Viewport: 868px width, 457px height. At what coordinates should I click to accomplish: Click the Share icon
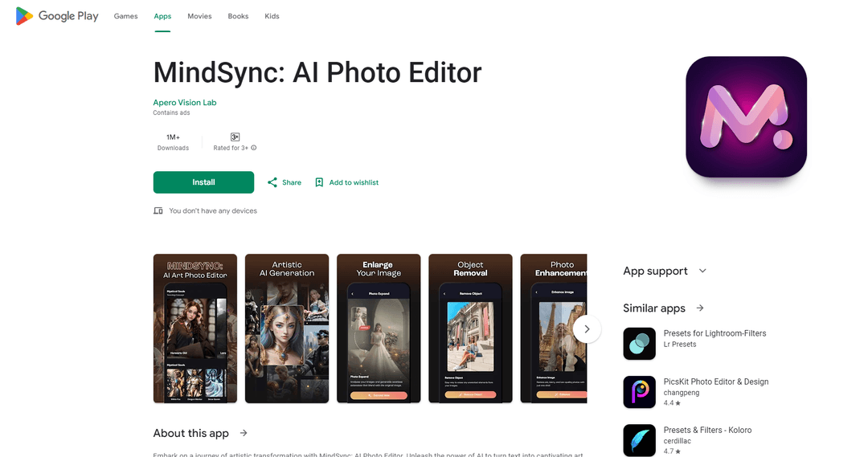(272, 182)
